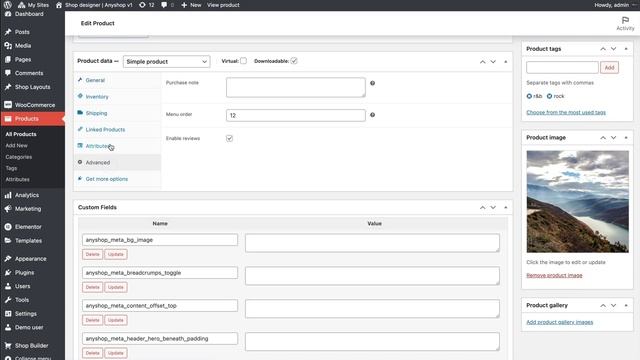Image resolution: width=640 pixels, height=360 pixels.
Task: Open the Linked Products tab
Action: [x=118, y=129]
